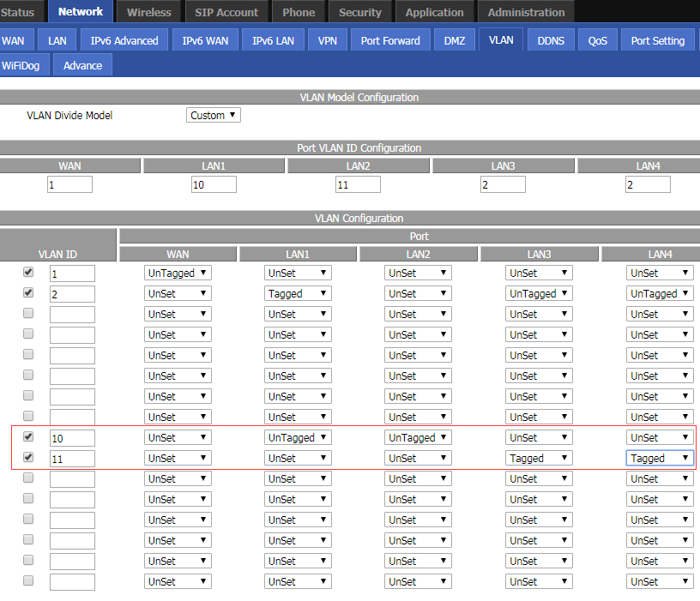The height and width of the screenshot is (601, 700).
Task: Open LAN1 dropdown for VLAN 2
Action: pos(298,293)
